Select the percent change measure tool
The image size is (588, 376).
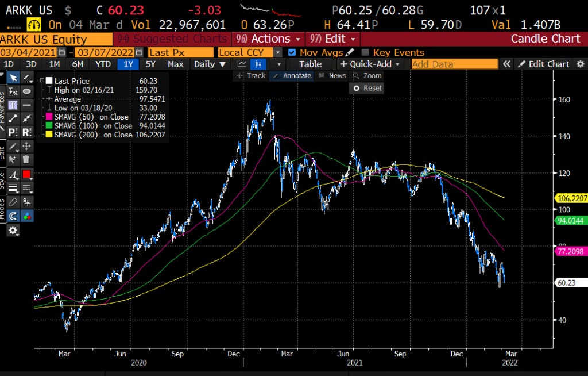pos(13,91)
